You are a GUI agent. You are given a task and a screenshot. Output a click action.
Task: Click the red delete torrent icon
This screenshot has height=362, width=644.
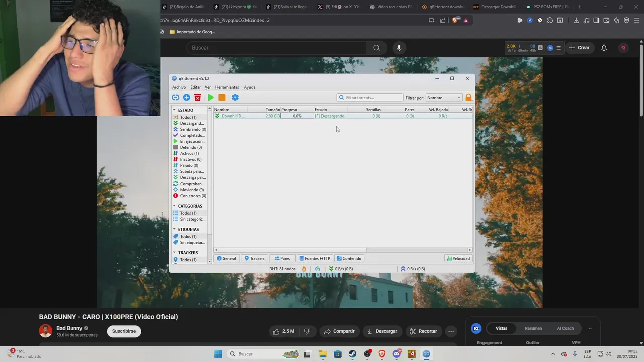pos(198,98)
